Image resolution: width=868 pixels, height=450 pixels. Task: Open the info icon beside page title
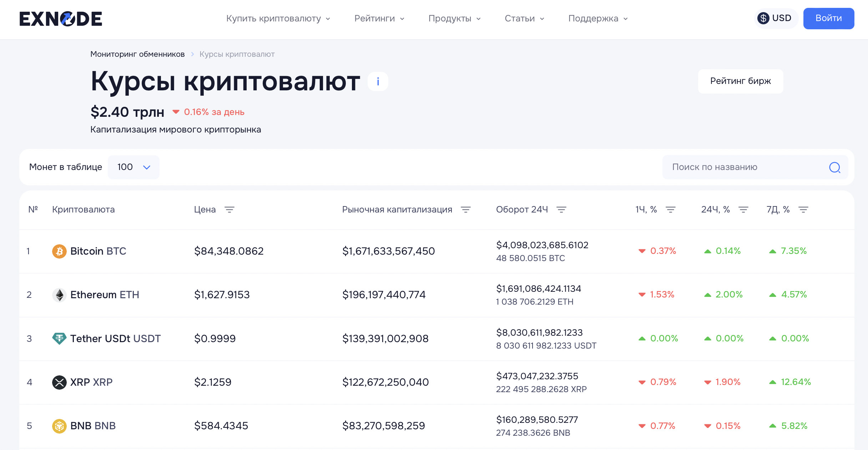[x=378, y=81]
